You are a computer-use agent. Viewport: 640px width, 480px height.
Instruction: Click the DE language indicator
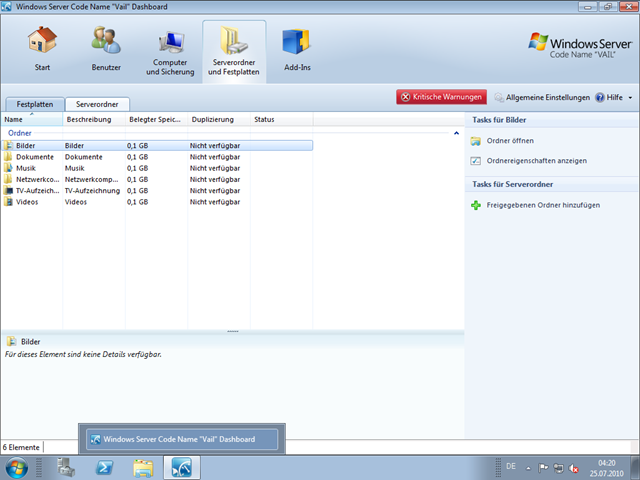click(511, 466)
